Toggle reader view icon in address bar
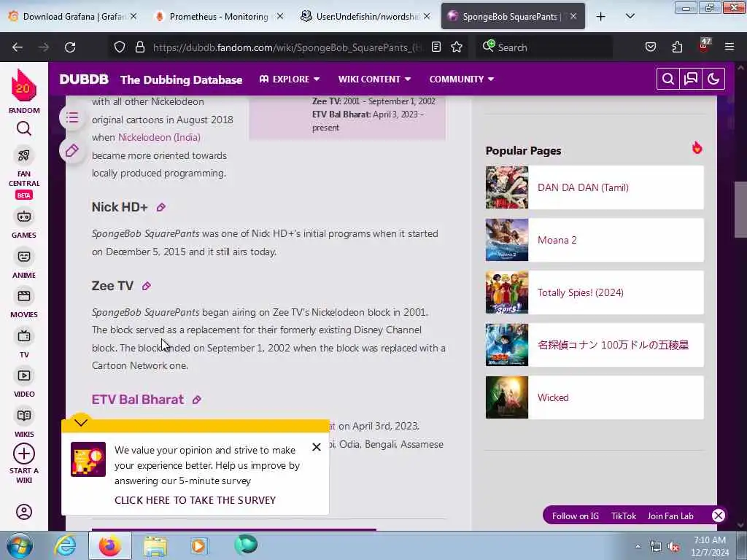Screen dimensions: 747x560 [436, 47]
